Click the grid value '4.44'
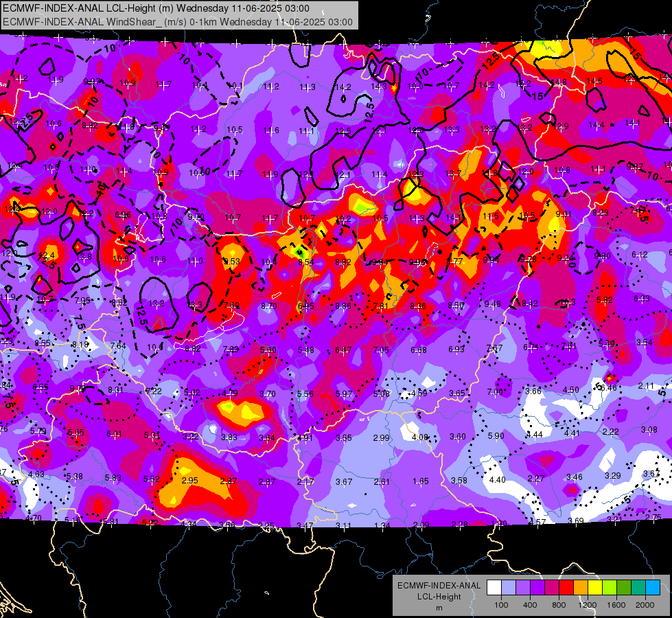The width and height of the screenshot is (672, 618). (x=535, y=435)
